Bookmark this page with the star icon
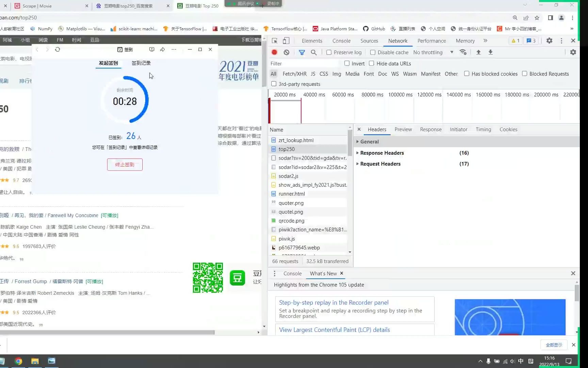 point(537,18)
